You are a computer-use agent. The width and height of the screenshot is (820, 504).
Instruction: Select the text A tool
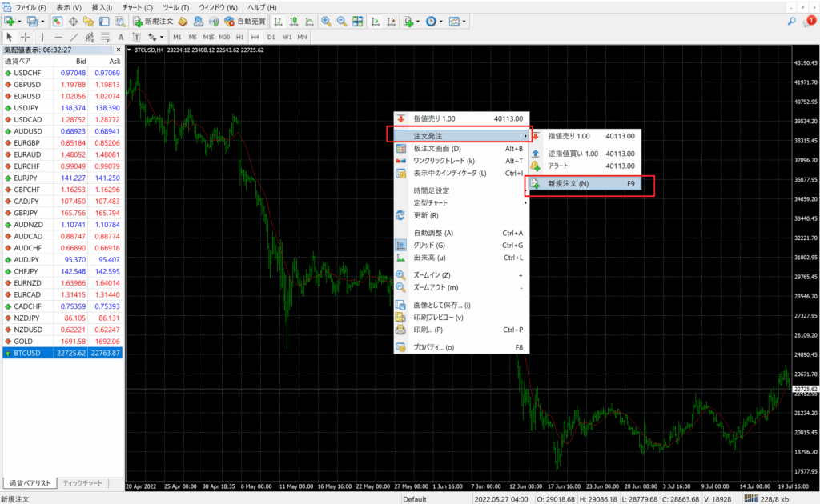point(121,37)
